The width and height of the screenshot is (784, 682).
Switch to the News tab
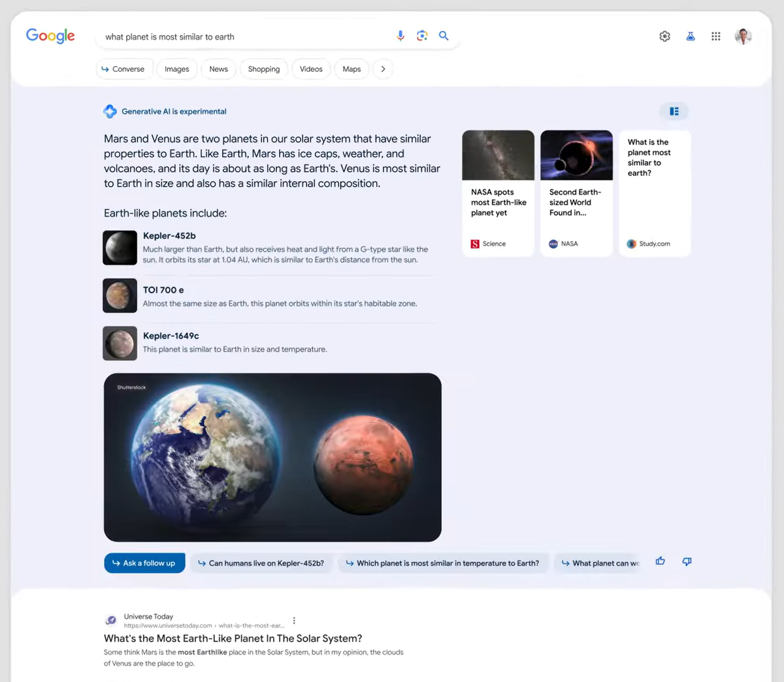coord(219,69)
